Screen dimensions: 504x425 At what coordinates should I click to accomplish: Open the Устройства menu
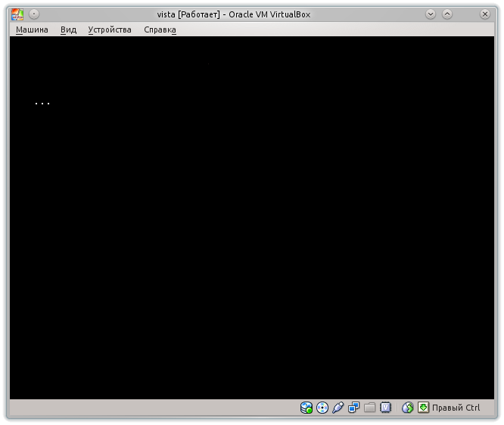(109, 29)
